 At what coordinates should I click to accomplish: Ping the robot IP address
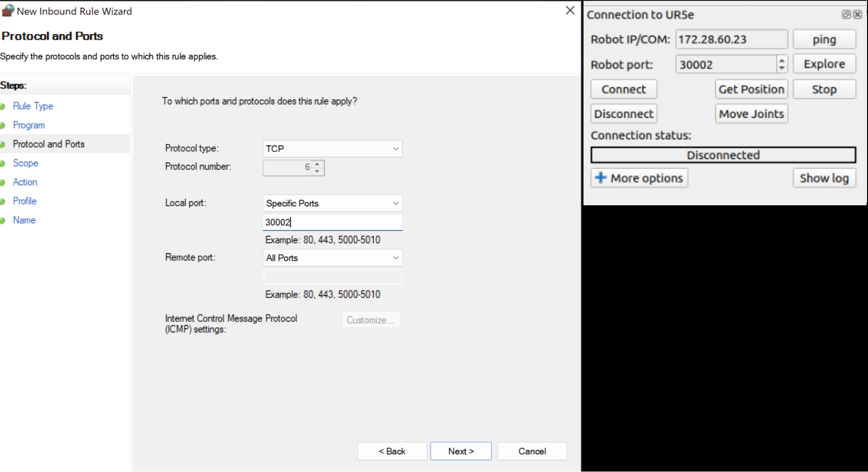pos(824,39)
